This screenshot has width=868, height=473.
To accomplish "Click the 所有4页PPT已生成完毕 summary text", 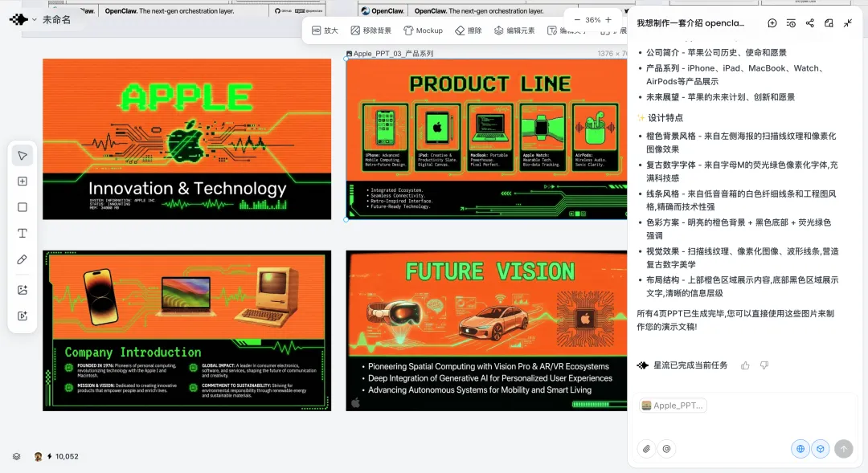I will click(735, 320).
